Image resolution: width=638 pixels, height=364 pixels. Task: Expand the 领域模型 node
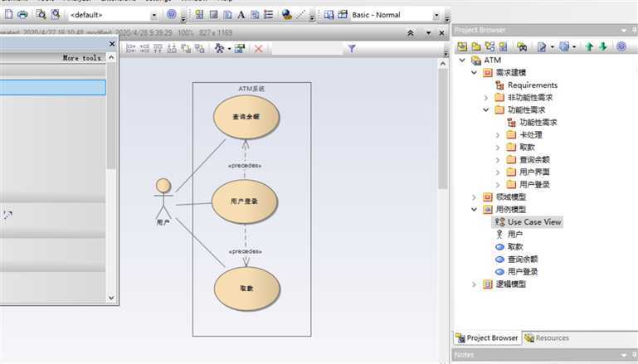[474, 197]
